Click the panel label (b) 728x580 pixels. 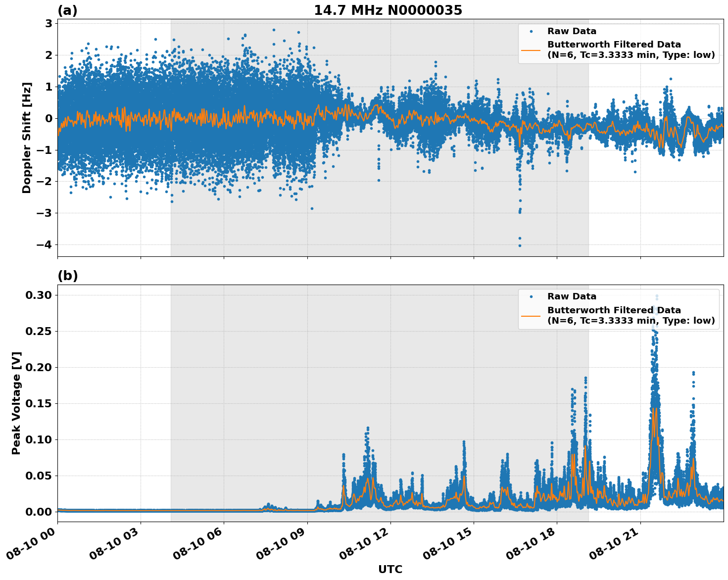click(67, 275)
